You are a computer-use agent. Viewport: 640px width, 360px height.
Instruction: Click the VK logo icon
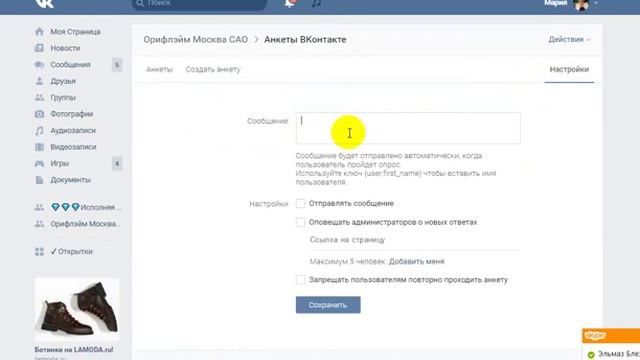click(x=44, y=3)
